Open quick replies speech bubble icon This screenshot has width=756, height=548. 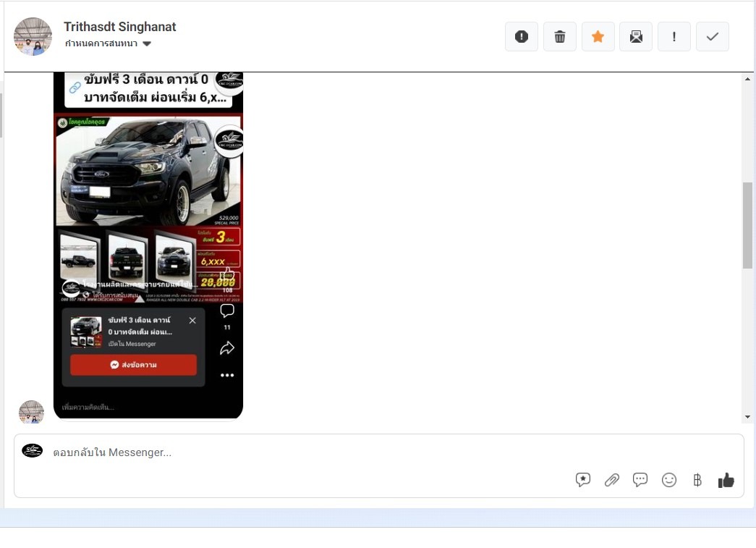(640, 480)
